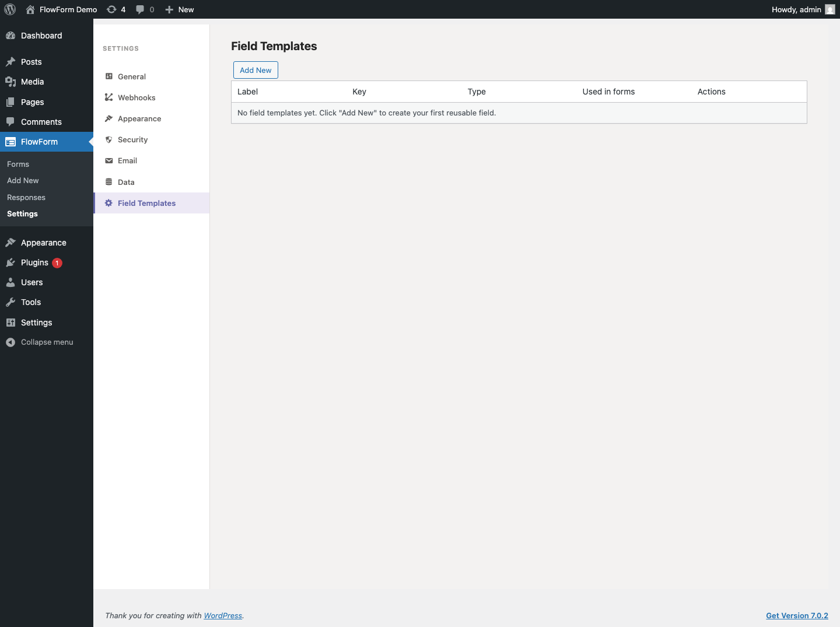
Task: Click the admin avatar icon
Action: (x=830, y=9)
